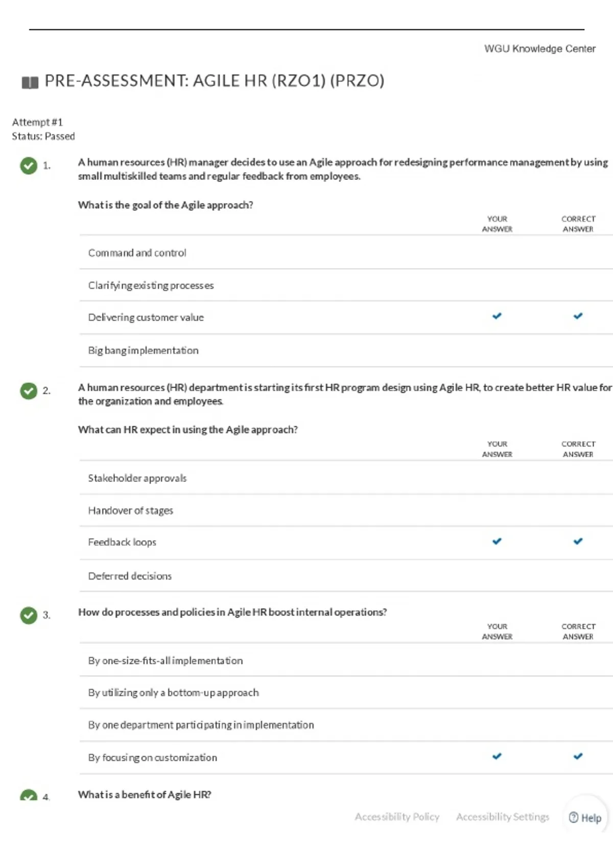Select By one-size-fits-all implementation option
The height and width of the screenshot is (868, 613).
[x=346, y=660]
